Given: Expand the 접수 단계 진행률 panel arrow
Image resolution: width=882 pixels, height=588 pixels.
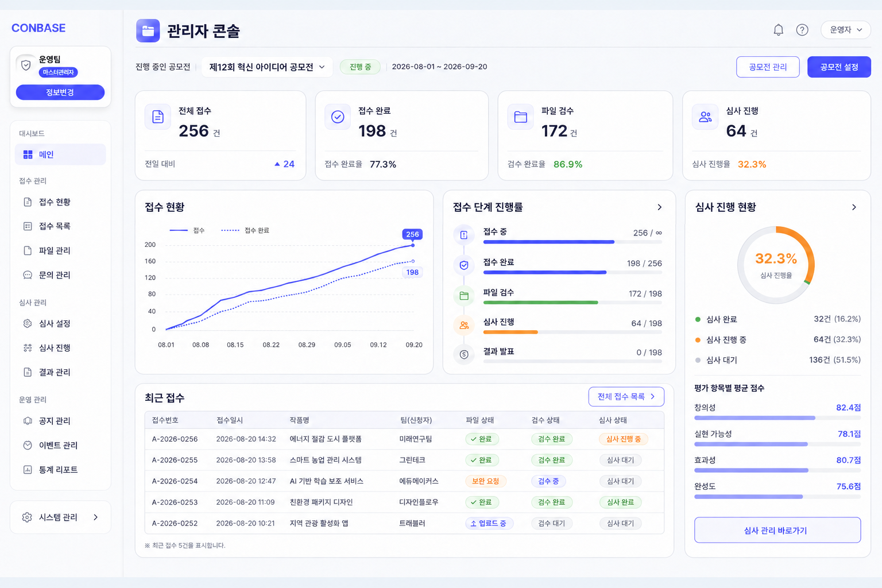Looking at the screenshot, I should tap(659, 207).
